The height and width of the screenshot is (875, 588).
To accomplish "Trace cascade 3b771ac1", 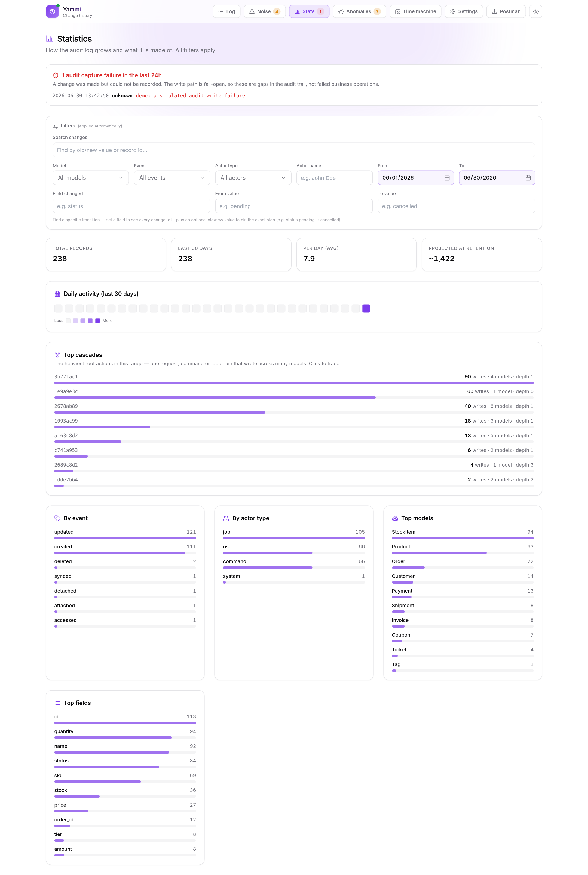I will 294,379.
